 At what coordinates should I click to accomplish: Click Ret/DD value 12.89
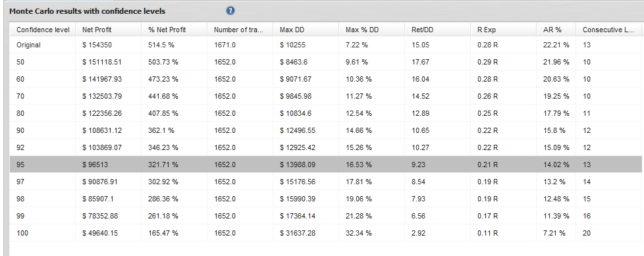420,113
